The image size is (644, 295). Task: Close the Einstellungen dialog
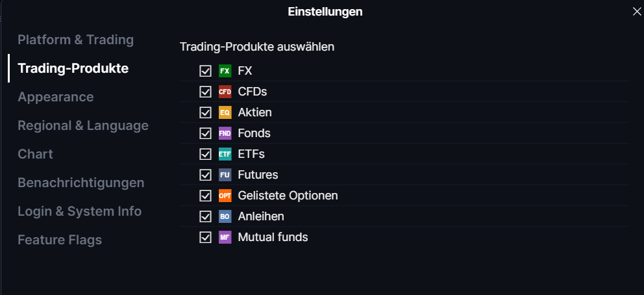(637, 12)
